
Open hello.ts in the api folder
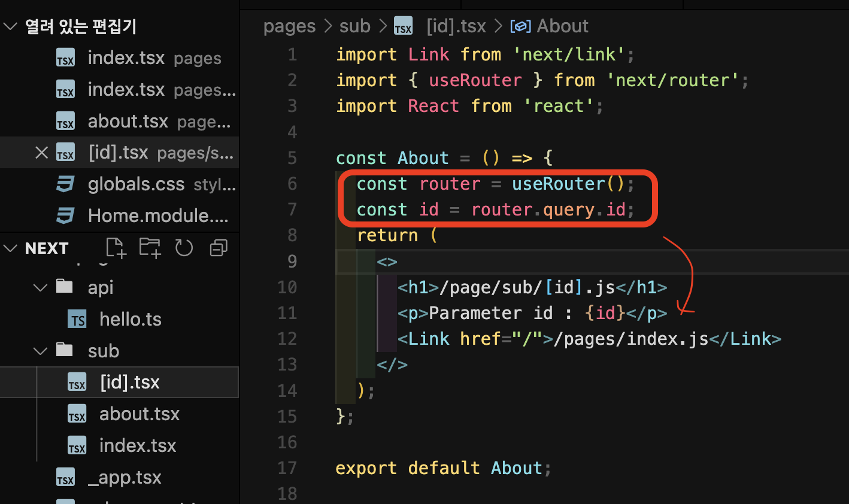[x=120, y=319]
